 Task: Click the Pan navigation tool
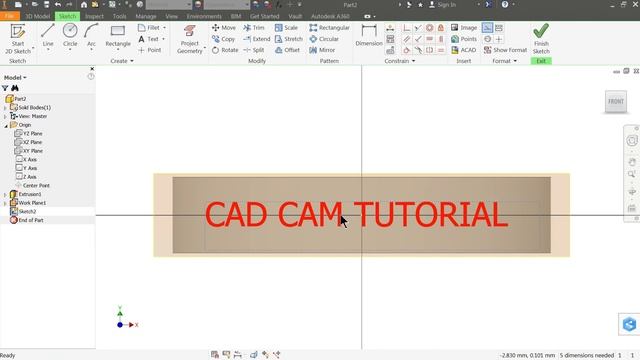click(632, 162)
